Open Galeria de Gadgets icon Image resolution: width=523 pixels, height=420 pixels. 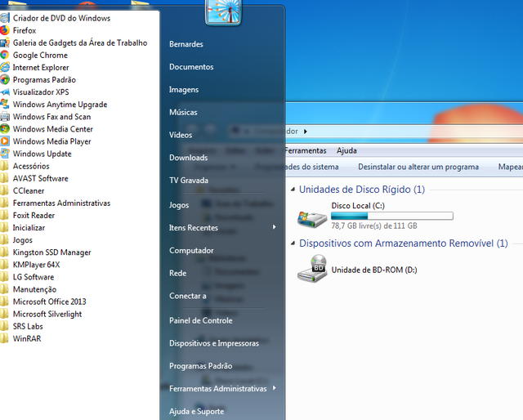[x=4, y=42]
